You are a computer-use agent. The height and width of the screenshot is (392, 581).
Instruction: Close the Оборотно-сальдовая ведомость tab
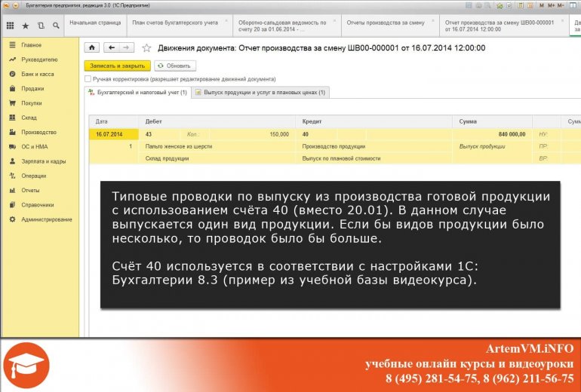334,20
